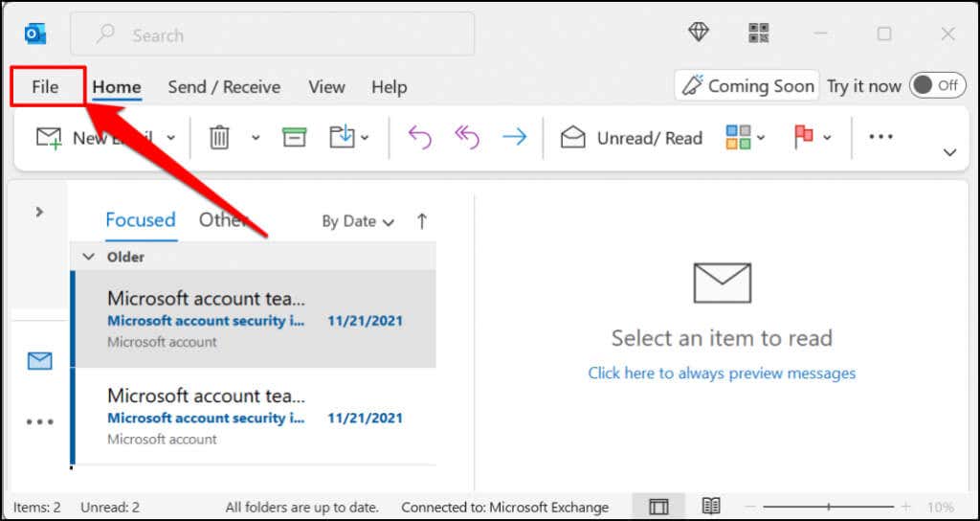Toggle Unread/Read status button
980x521 pixels.
[632, 138]
